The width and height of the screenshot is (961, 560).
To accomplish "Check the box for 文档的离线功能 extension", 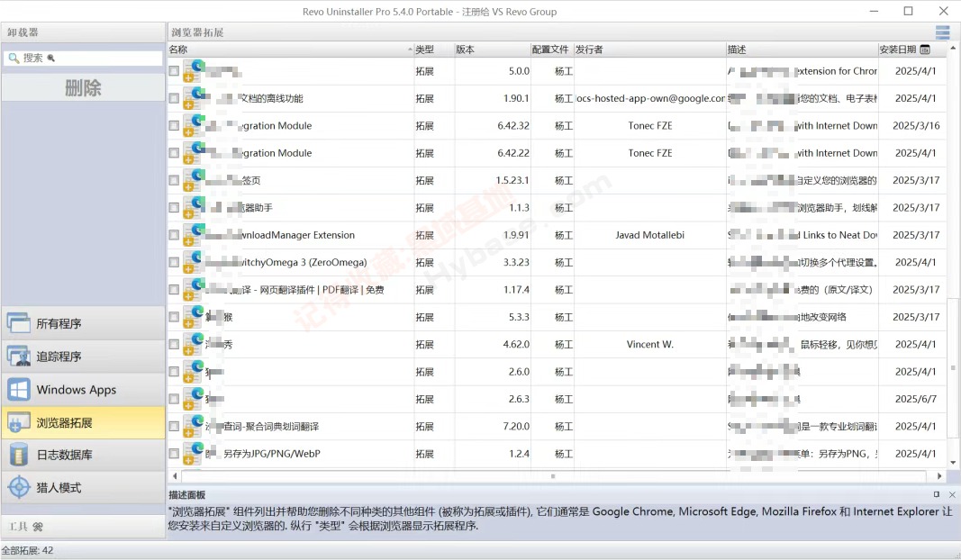I will pyautogui.click(x=174, y=98).
